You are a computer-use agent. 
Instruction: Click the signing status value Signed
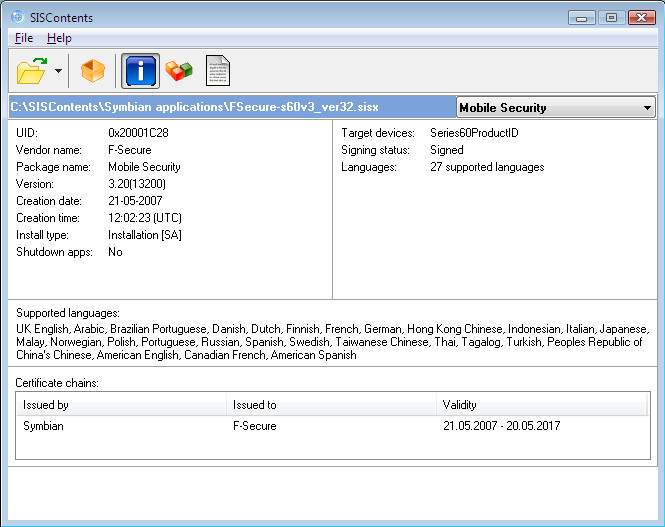pos(447,150)
